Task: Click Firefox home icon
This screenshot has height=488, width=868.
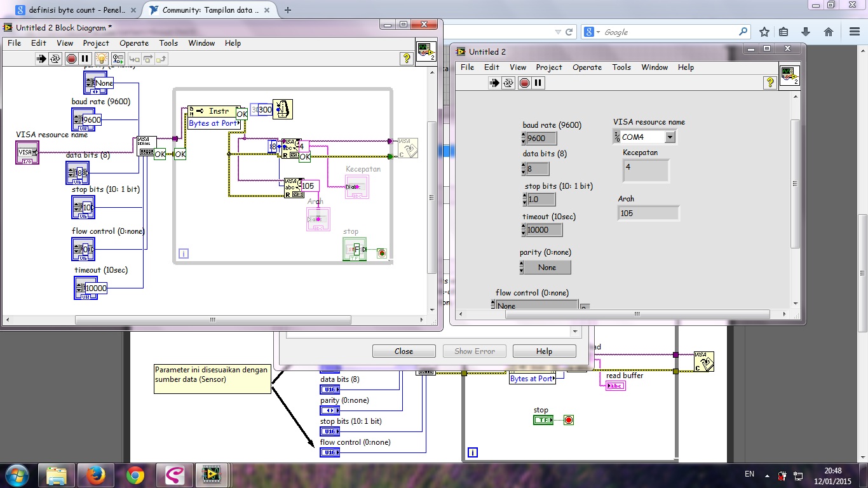Action: [x=828, y=32]
